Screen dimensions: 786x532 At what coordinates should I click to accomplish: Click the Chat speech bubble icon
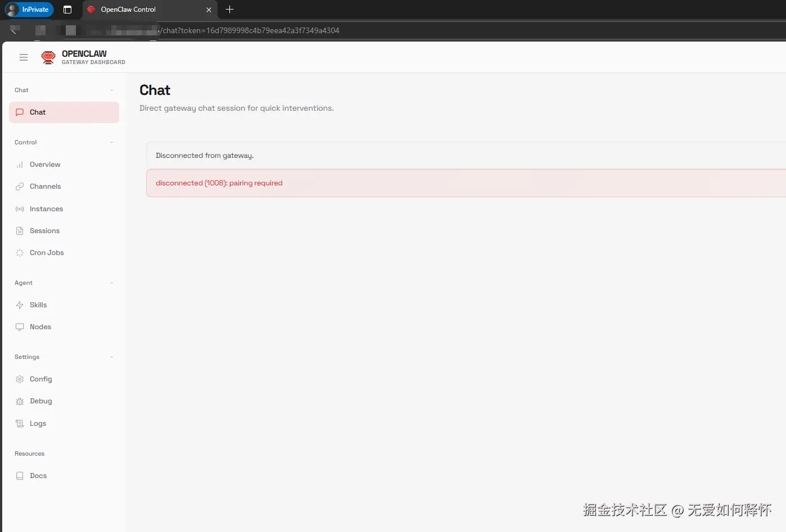[20, 112]
